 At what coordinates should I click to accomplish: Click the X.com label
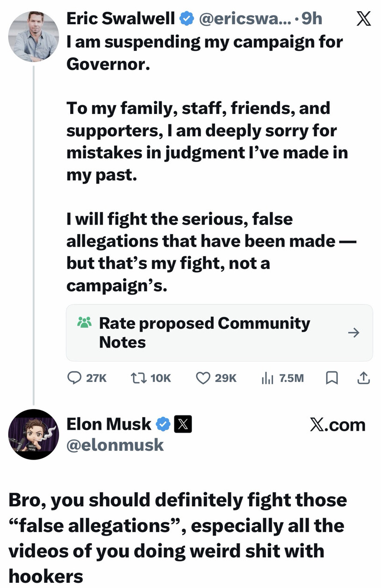337,425
